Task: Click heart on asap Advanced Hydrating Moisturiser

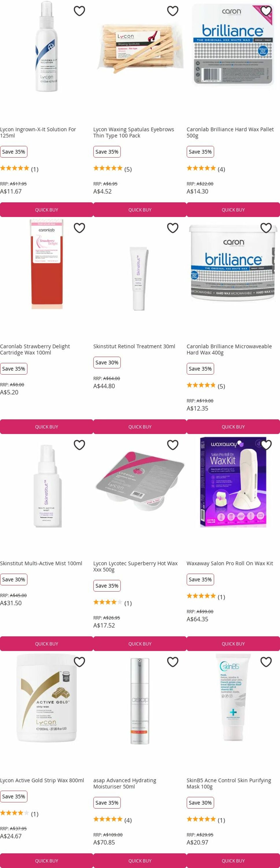Action: (x=173, y=662)
